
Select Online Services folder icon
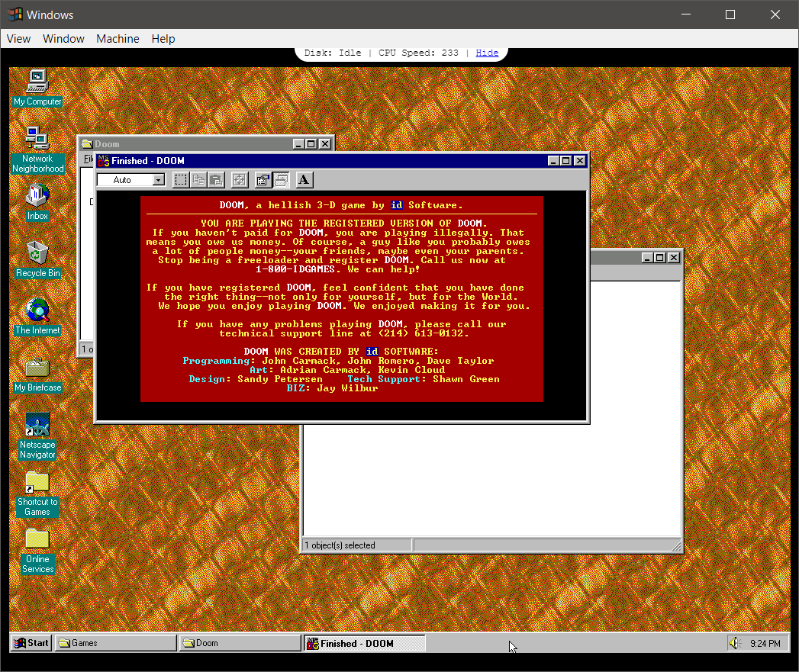click(37, 551)
